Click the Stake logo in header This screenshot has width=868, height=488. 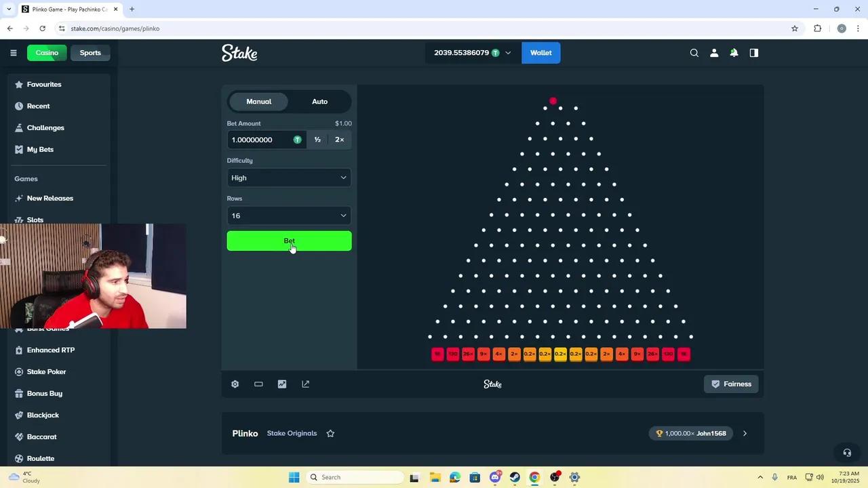pos(239,53)
